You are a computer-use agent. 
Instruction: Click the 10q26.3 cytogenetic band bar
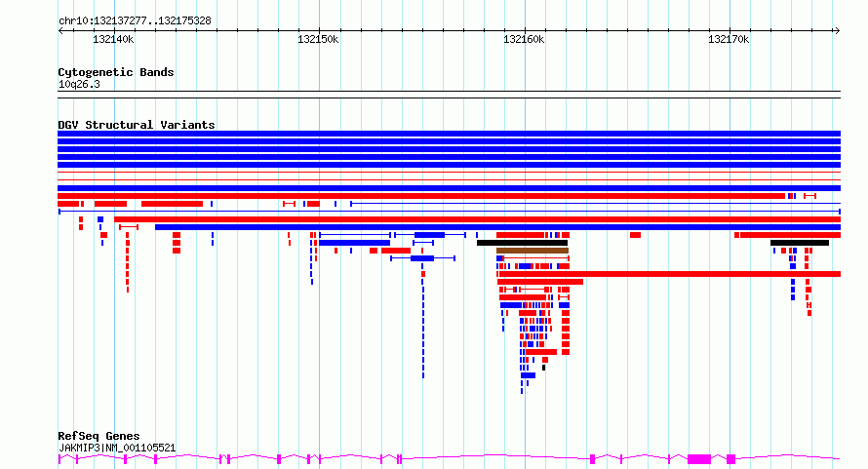click(449, 95)
